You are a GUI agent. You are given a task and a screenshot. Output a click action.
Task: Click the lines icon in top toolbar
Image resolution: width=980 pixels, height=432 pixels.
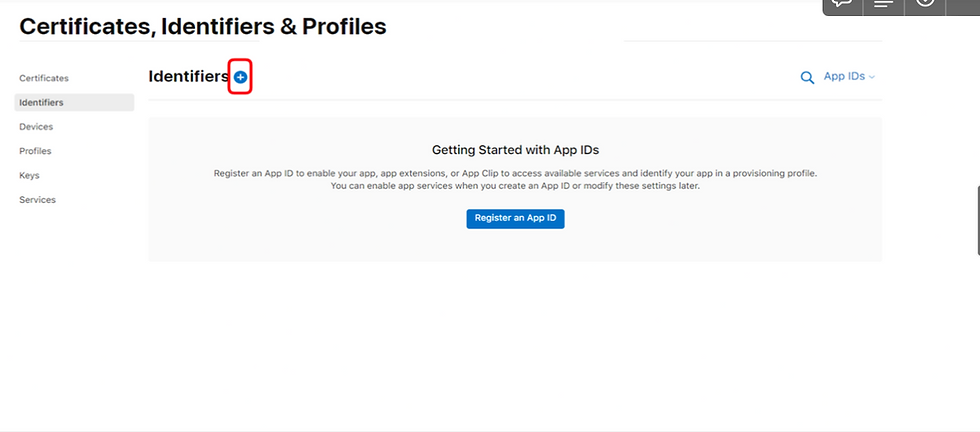883,4
